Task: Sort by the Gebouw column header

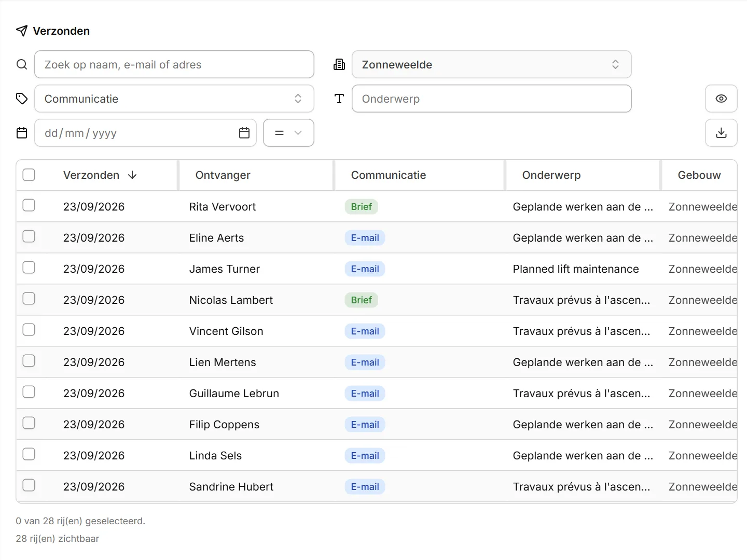Action: 699,175
